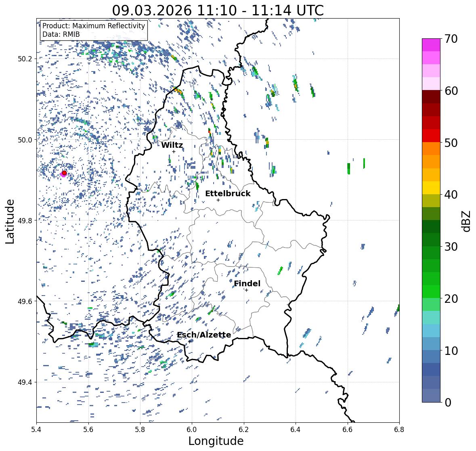476x451 pixels.
Task: Click the 70 tick on colorbar
Action: 451,39
